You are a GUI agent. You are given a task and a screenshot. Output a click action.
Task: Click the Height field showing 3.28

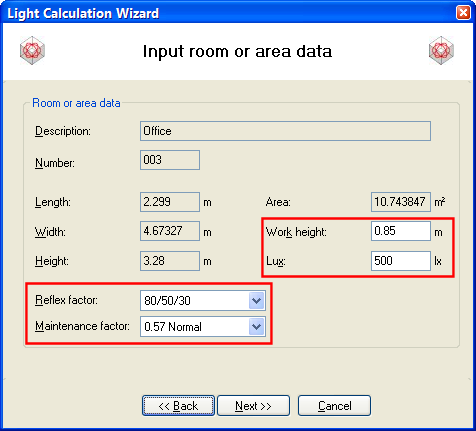pos(170,261)
